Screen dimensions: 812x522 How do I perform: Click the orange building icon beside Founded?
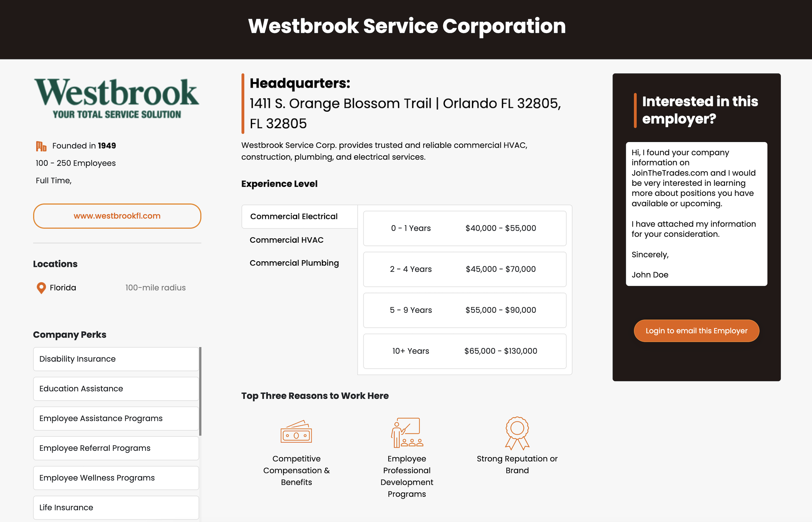(41, 146)
